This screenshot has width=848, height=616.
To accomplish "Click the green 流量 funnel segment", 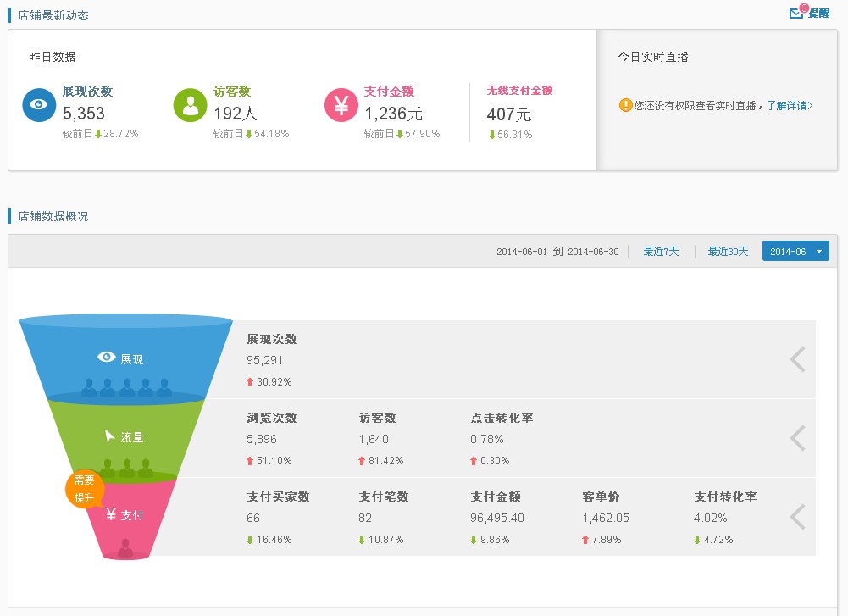I will pyautogui.click(x=125, y=438).
